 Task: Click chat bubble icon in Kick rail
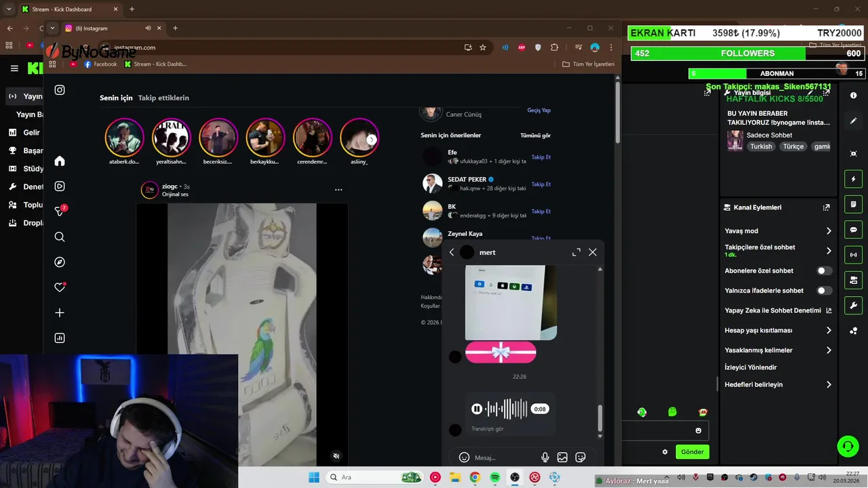tap(854, 230)
